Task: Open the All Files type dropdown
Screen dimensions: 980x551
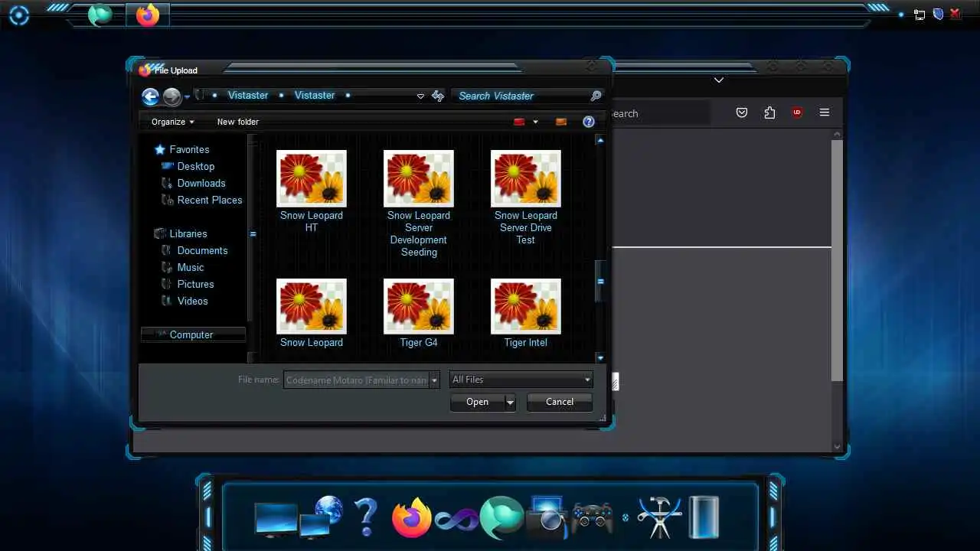Action: pos(521,380)
